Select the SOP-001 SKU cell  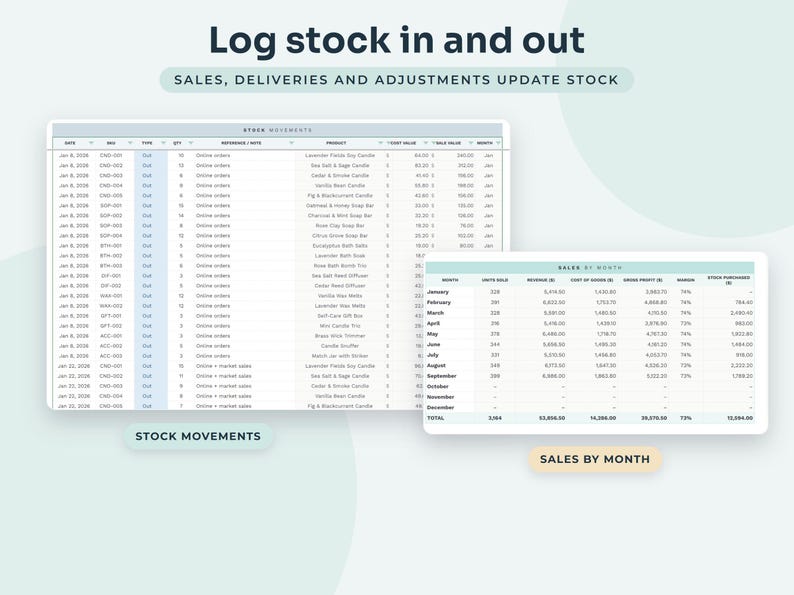coord(111,206)
